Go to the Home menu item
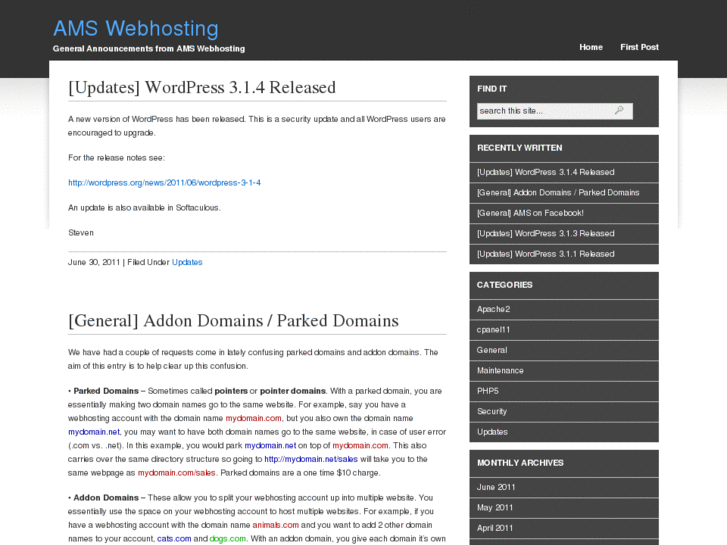 tap(591, 47)
